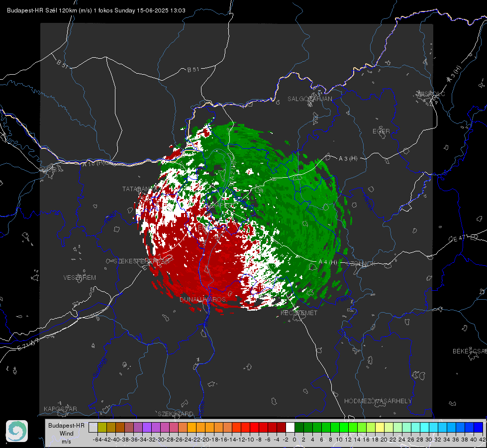Click the Heves county label
The width and height of the screenshot is (487, 448).
tap(368, 203)
